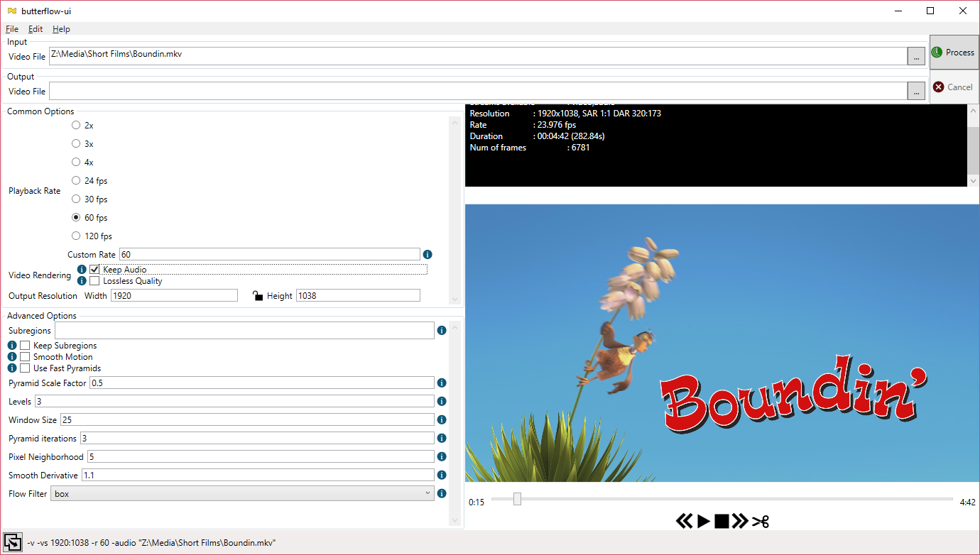Click the Pyramid Scale Factor field

pos(262,383)
